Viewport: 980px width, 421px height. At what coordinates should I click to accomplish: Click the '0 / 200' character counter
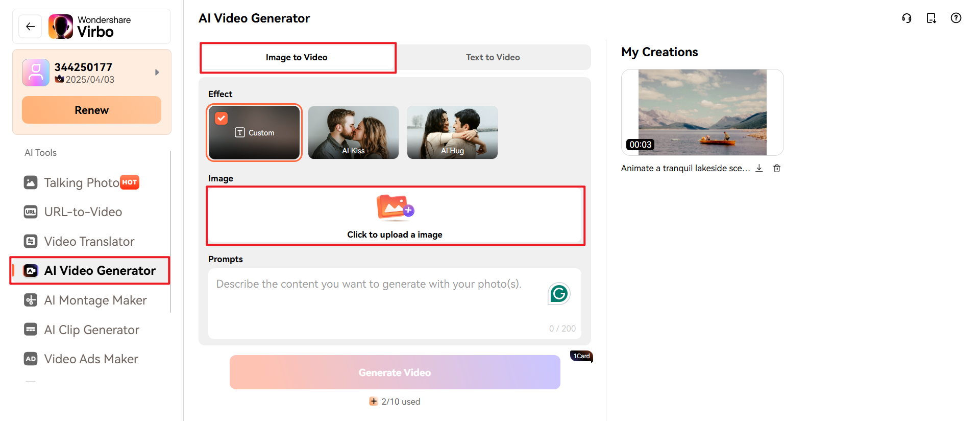click(562, 329)
